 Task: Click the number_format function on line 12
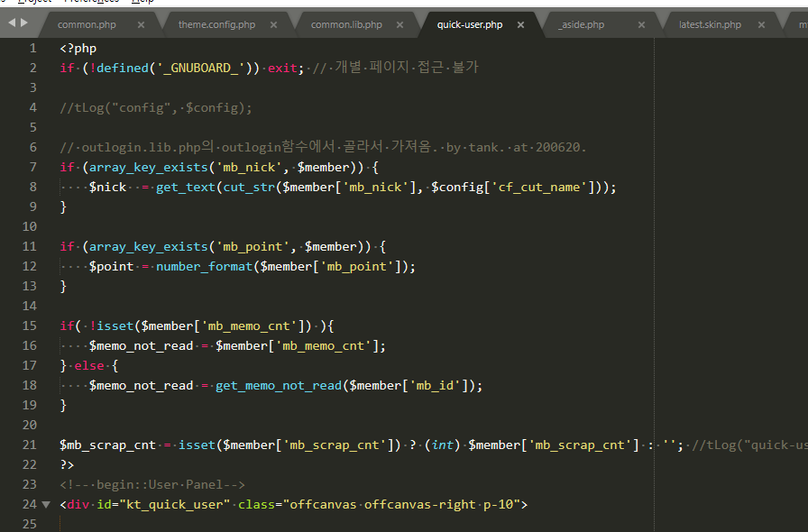[204, 266]
